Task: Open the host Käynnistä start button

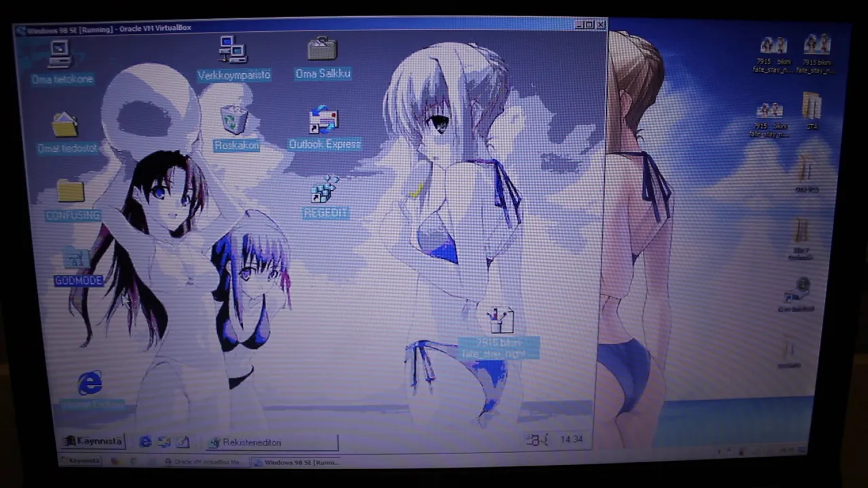Action: tap(80, 461)
